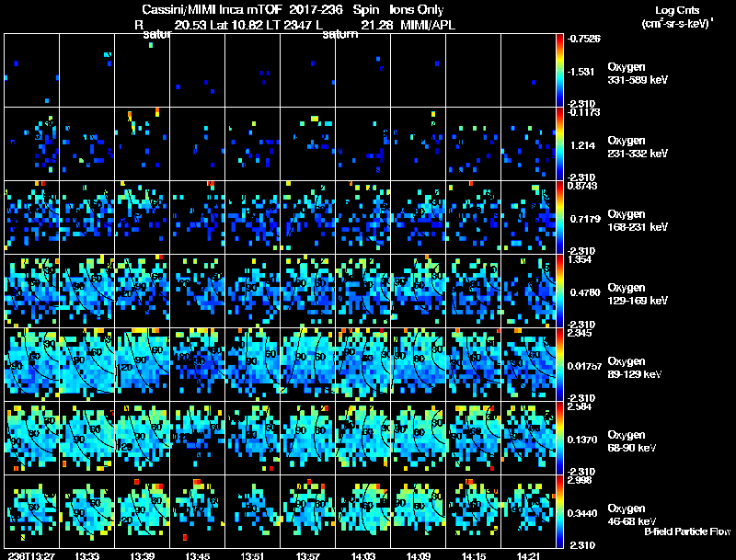Select the Oxygen 89-129 keV panel at 13:33
Image resolution: width=736 pixels, height=560 pixels.
pos(86,364)
